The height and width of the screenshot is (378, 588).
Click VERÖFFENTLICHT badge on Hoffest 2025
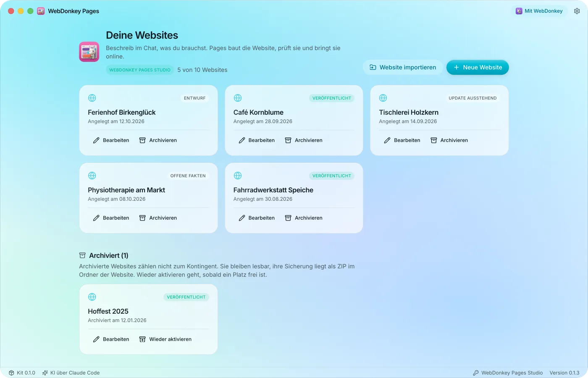[186, 297]
